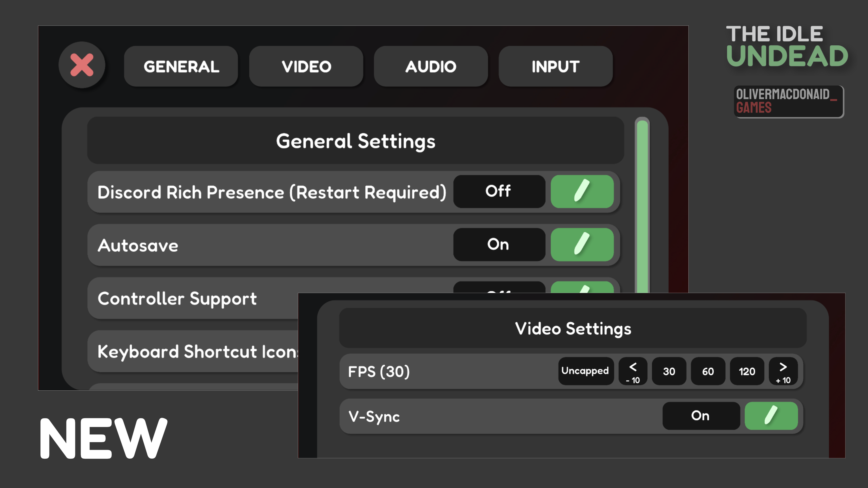Open the VIDEO tab

(306, 66)
